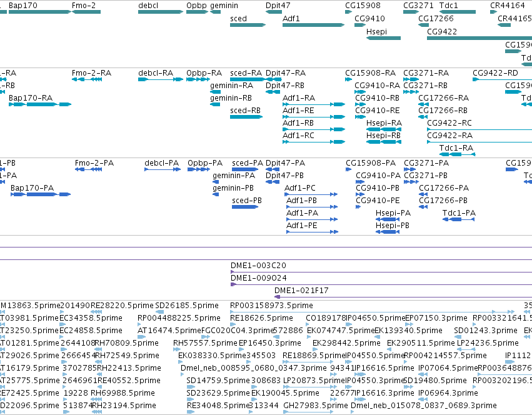The width and height of the screenshot is (532, 415).
Task: Select the GH27983.5prime EST feature
Action: point(308,412)
